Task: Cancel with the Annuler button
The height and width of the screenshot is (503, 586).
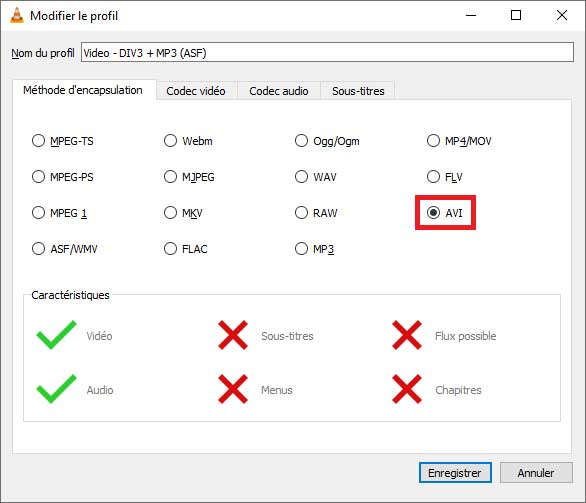Action: 536,473
